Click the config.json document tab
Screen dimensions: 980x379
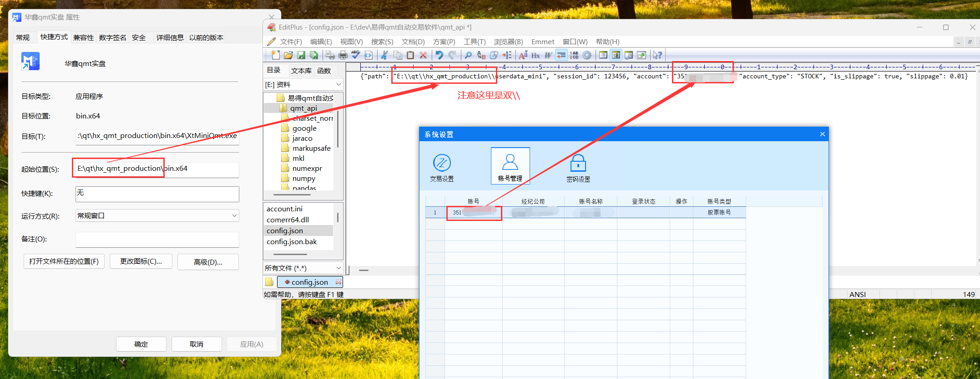pos(309,282)
